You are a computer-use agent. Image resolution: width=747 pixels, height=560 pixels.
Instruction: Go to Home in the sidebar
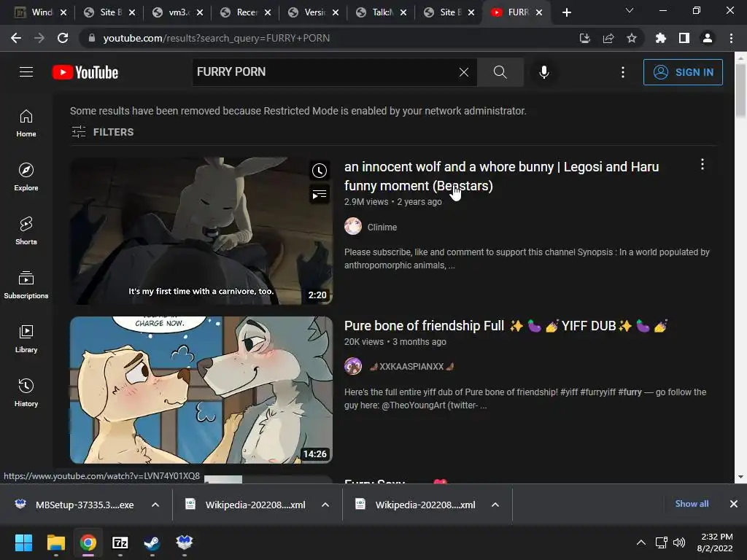[x=26, y=123]
